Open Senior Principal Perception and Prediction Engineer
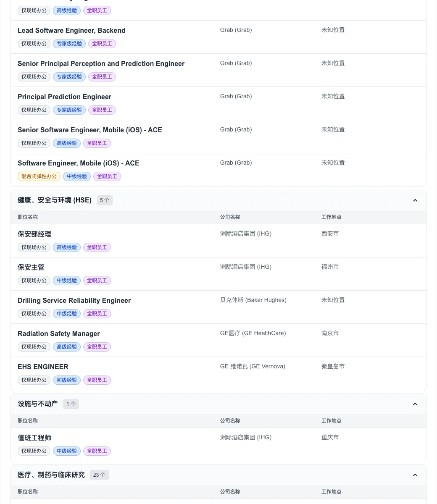The image size is (437, 504). 101,63
